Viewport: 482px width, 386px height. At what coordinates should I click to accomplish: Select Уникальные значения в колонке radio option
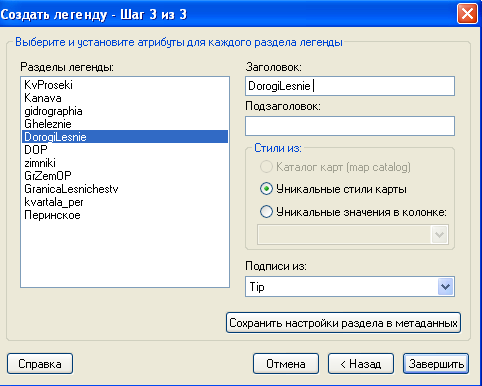pyautogui.click(x=266, y=212)
